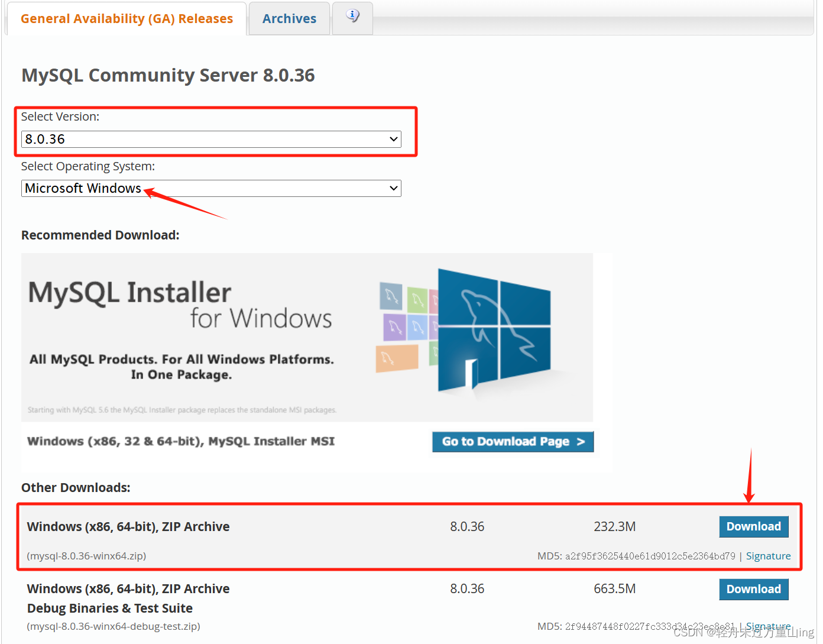Click the Windows (x86, 64-bit), ZIP Archive title
The height and width of the screenshot is (644, 823).
coord(128,527)
